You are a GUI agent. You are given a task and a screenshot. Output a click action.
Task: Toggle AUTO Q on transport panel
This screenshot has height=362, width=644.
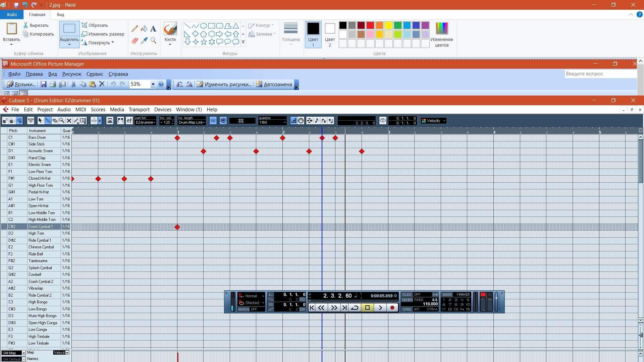pos(244,309)
